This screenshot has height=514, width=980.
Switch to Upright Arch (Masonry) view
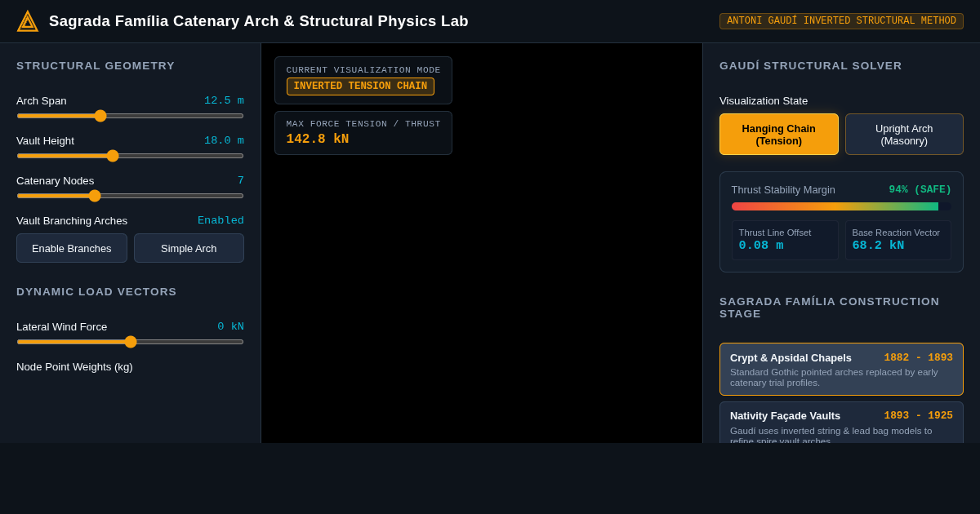(x=904, y=135)
